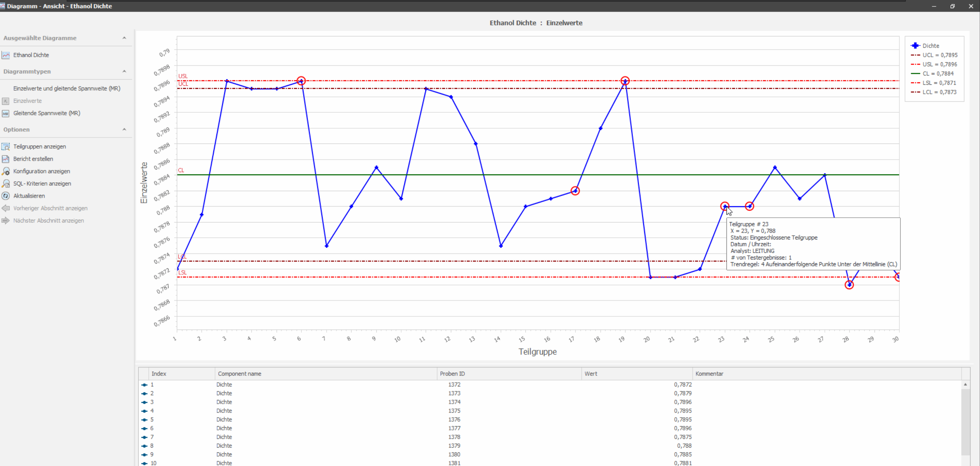Click the table scrollbar up arrow
Screen dimensions: 980x466
click(965, 384)
